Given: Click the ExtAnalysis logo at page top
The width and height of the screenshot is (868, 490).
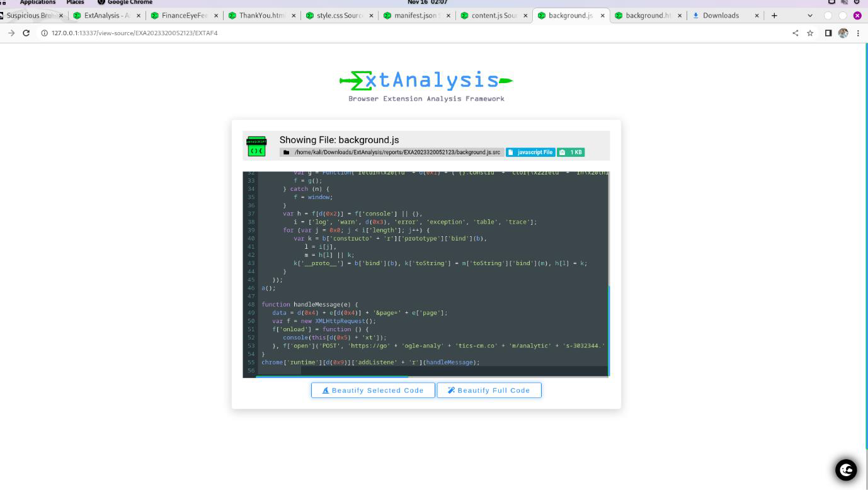Looking at the screenshot, I should click(426, 81).
